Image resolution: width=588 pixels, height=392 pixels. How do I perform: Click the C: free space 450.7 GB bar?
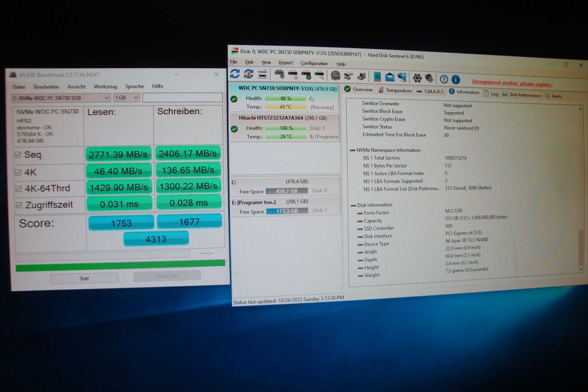point(287,191)
